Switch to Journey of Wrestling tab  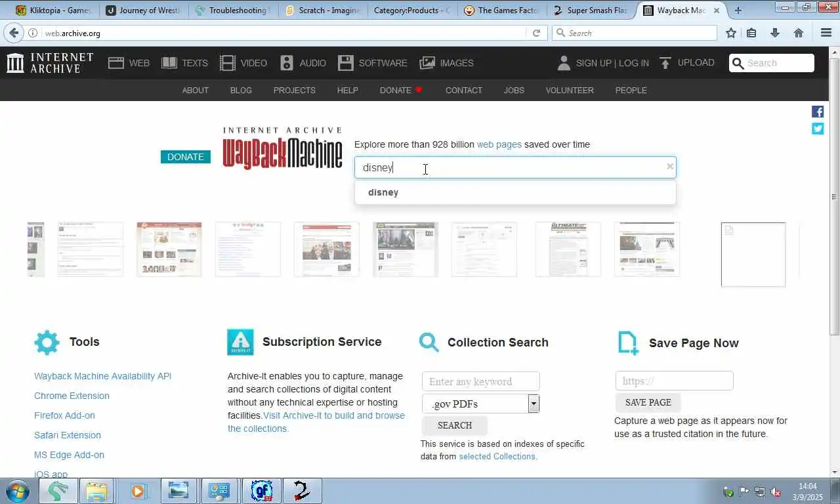pos(144,10)
